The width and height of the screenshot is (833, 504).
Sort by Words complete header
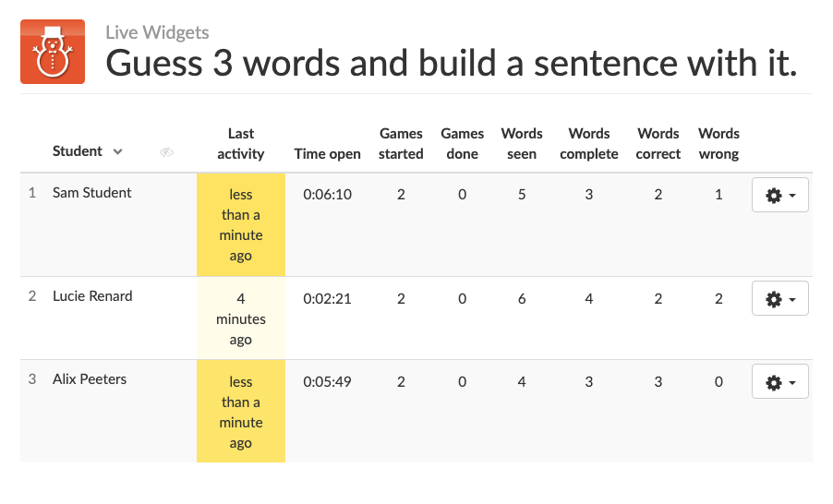(x=588, y=144)
